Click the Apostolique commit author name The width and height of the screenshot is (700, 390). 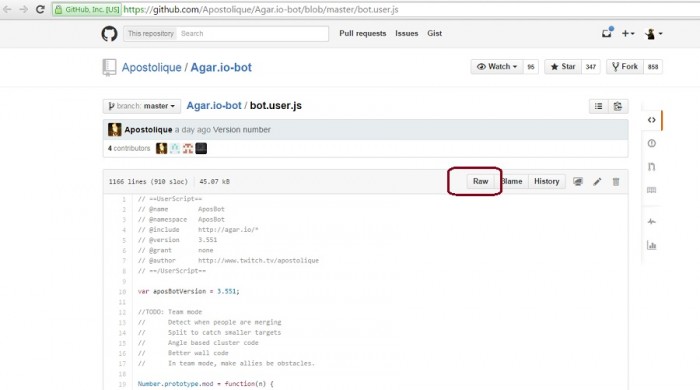click(x=148, y=129)
